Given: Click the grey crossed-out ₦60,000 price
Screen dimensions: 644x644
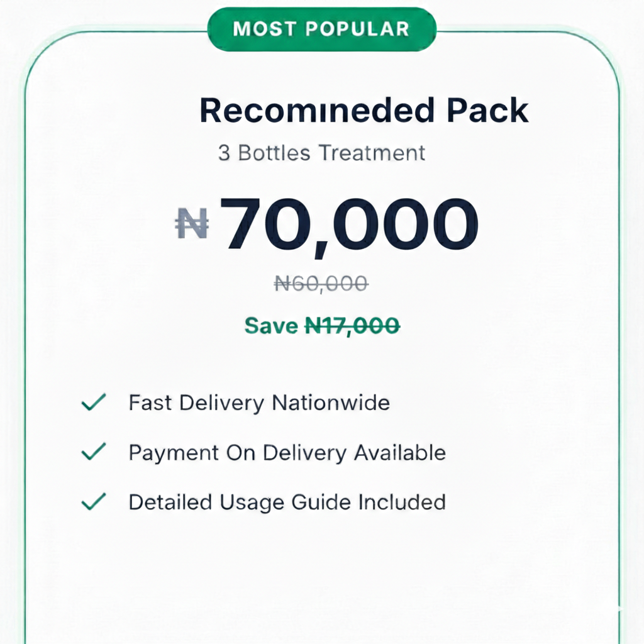Looking at the screenshot, I should point(321,284).
